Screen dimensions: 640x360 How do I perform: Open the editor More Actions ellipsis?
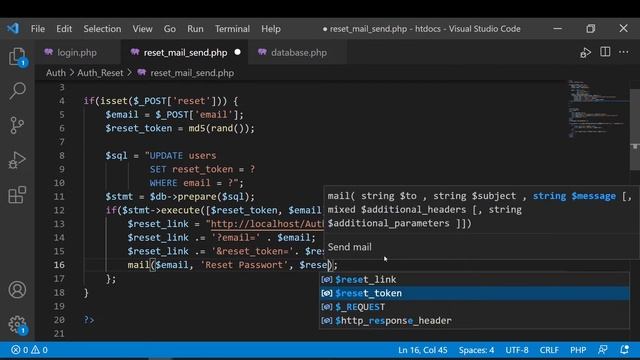624,52
